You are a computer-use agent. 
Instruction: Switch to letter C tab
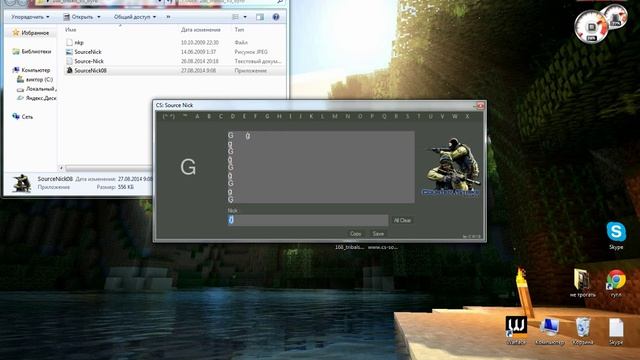[x=221, y=116]
